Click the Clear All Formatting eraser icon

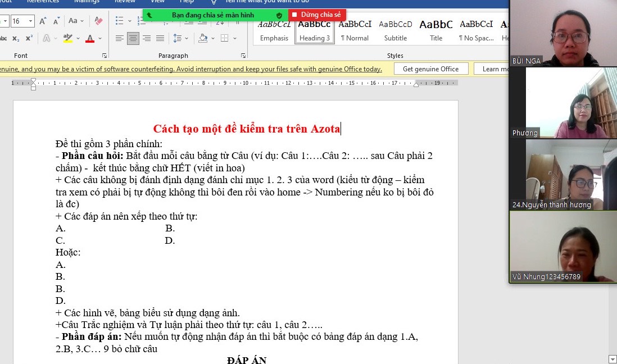(x=99, y=21)
